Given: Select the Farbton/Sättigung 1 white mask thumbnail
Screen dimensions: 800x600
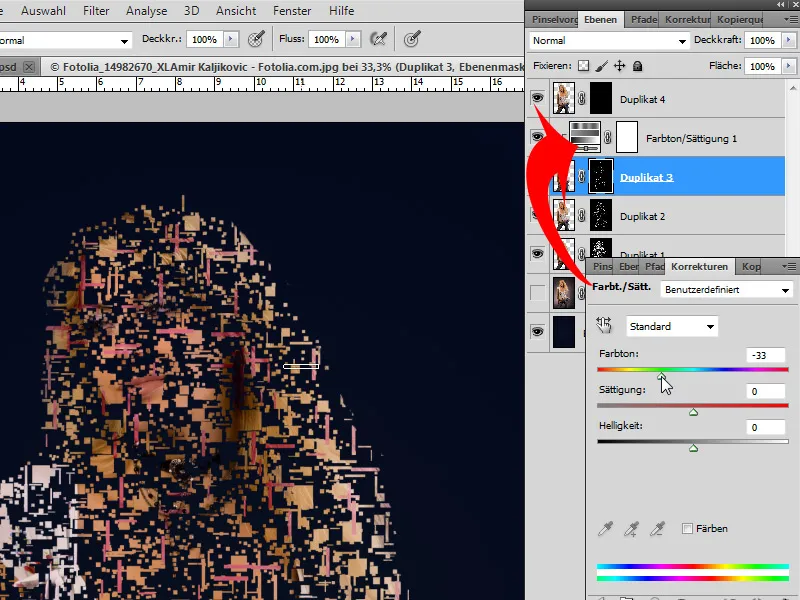Looking at the screenshot, I should pyautogui.click(x=627, y=137).
